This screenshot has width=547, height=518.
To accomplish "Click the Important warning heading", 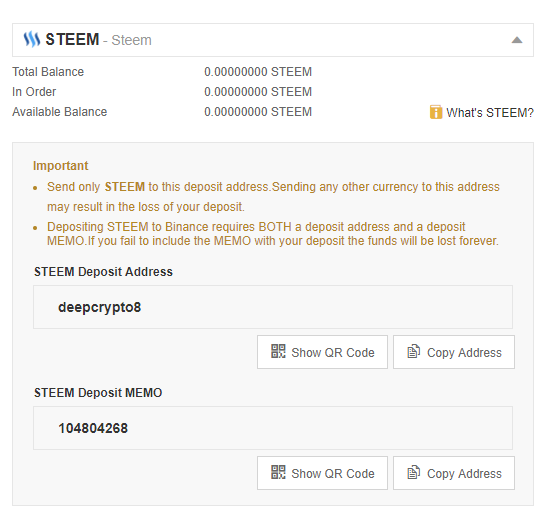I will [x=61, y=166].
